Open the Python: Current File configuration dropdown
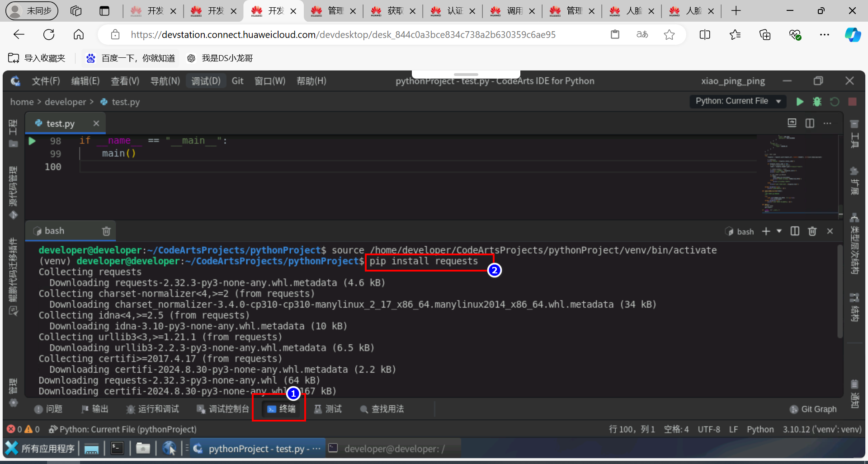Image resolution: width=868 pixels, height=464 pixels. (738, 101)
